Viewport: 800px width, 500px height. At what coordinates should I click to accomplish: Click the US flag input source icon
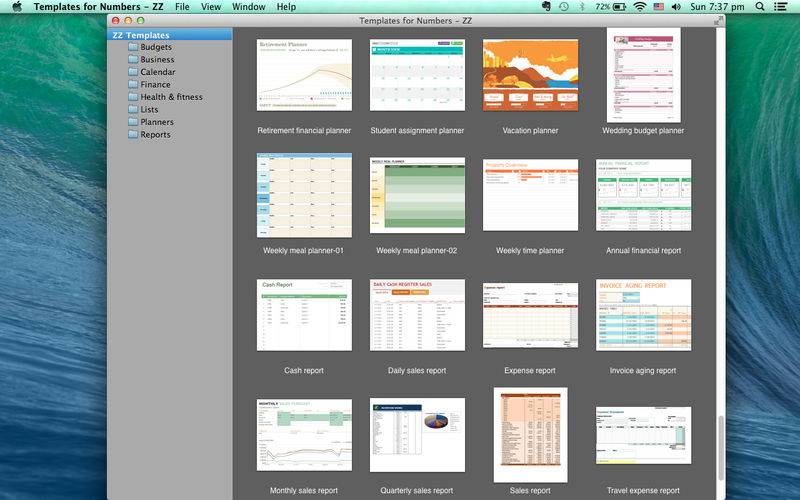click(659, 7)
